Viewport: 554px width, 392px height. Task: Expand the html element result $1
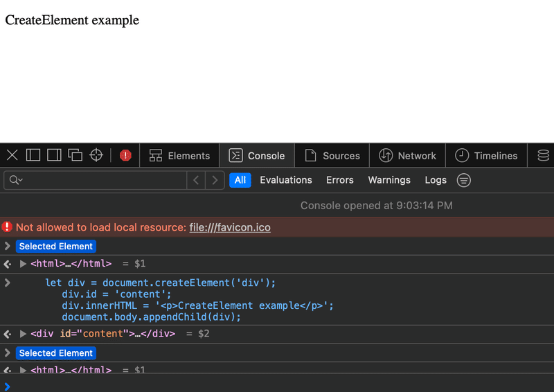click(23, 264)
